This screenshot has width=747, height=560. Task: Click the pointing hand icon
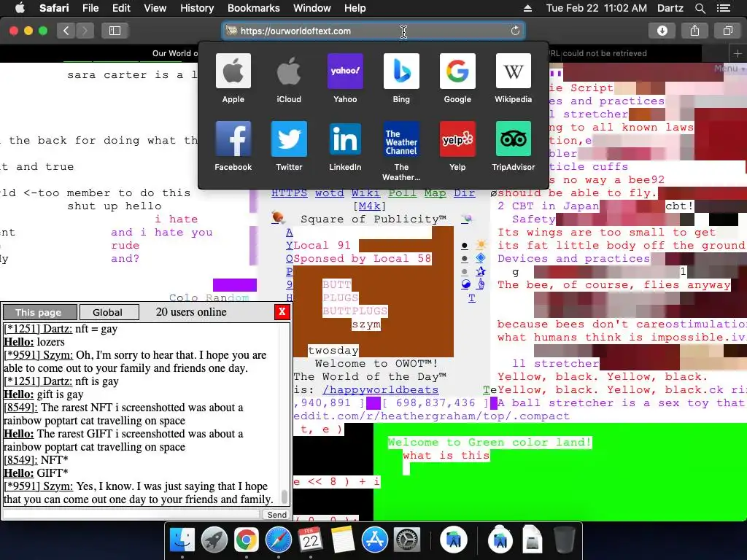coord(481,284)
